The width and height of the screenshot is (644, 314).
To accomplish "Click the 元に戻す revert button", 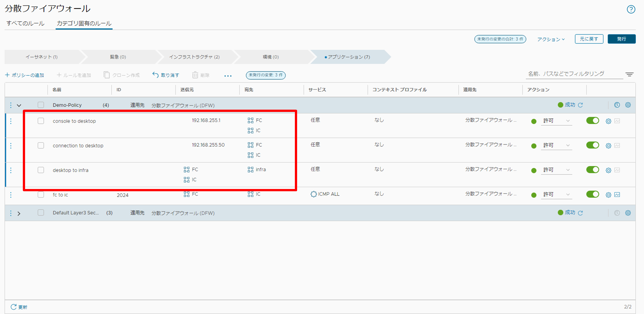I will coord(589,39).
